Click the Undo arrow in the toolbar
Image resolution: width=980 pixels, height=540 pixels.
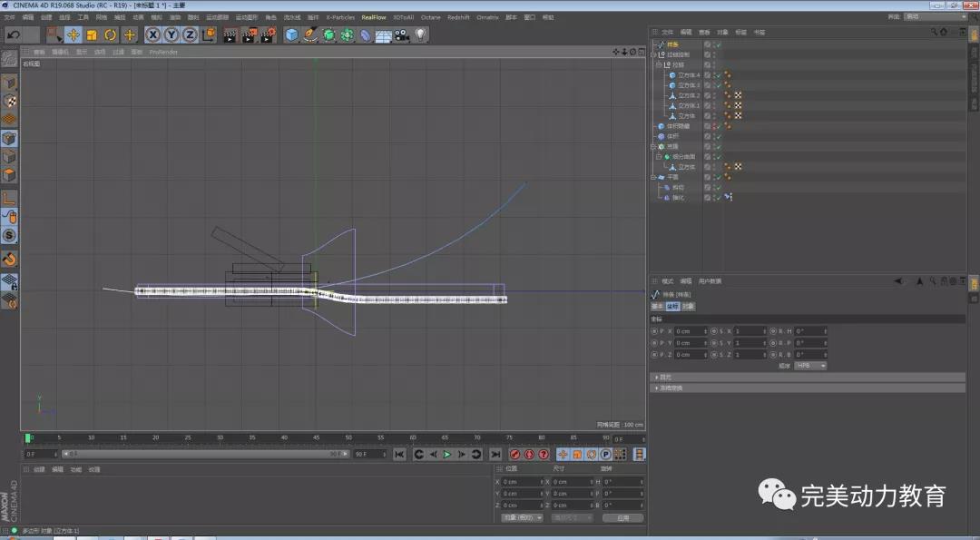coord(13,34)
